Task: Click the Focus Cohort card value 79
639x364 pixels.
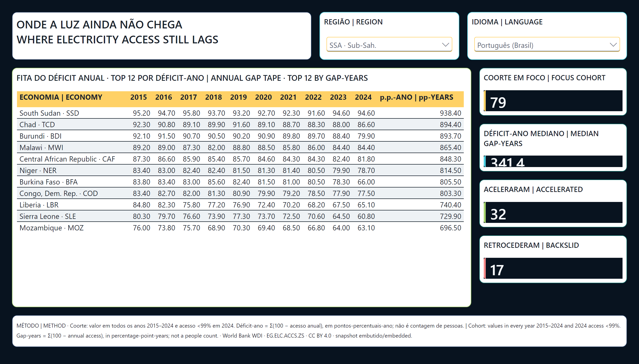Action: [x=498, y=102]
